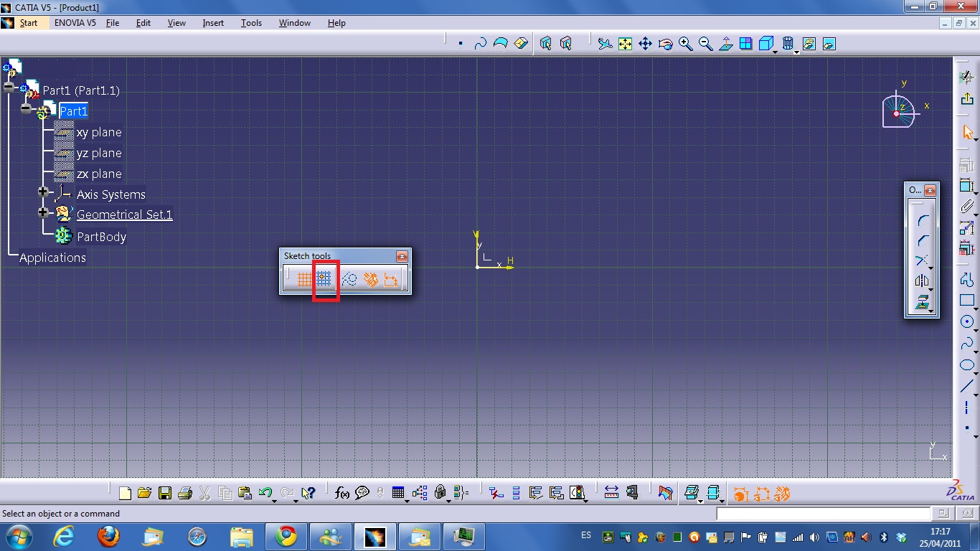This screenshot has height=551, width=980.
Task: Click the Design Table icon
Action: pyautogui.click(x=398, y=493)
